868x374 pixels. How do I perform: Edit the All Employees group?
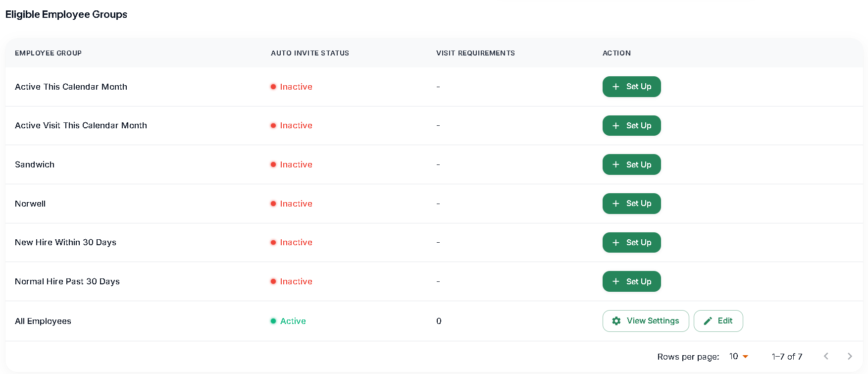pyautogui.click(x=718, y=321)
